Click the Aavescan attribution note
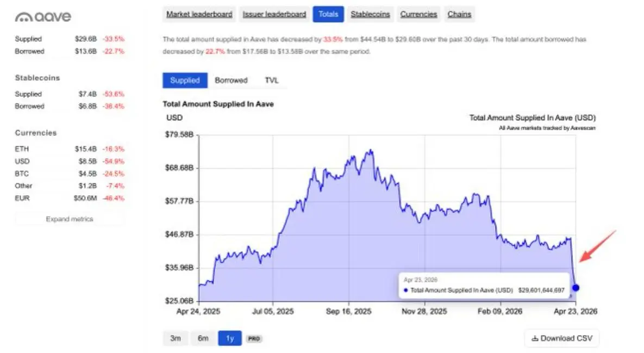Image resolution: width=644 pixels, height=353 pixels. point(547,128)
